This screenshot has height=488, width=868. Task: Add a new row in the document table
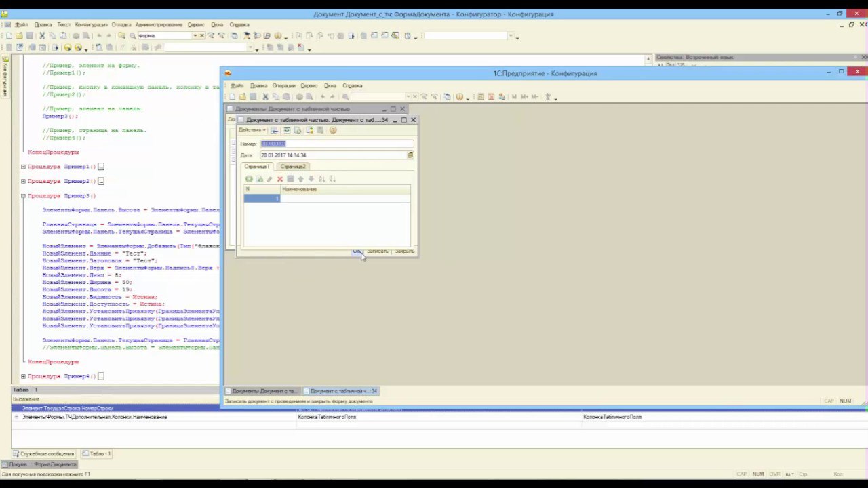click(249, 179)
